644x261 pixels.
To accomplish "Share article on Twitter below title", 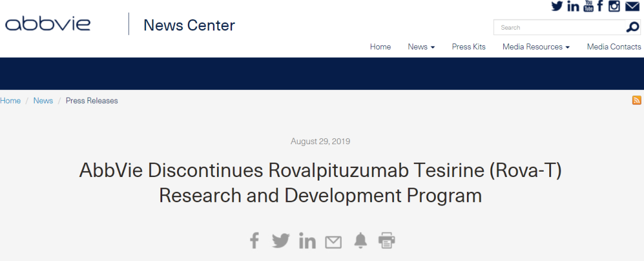I will [x=281, y=241].
